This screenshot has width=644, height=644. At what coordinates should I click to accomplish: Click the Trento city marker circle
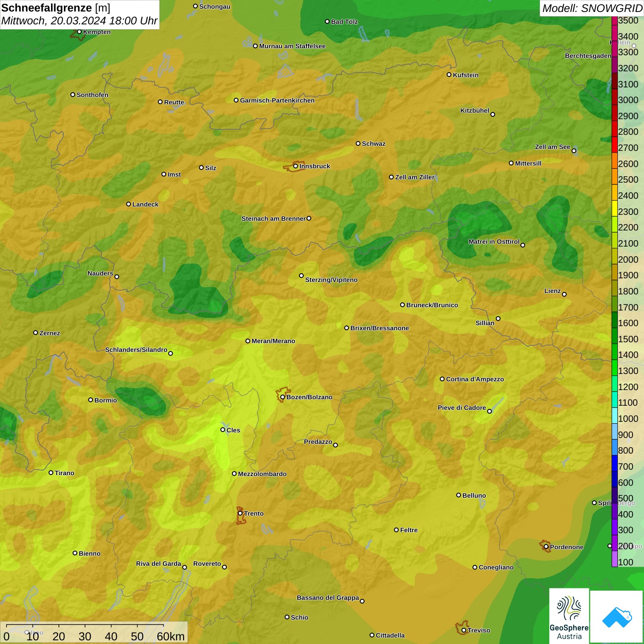point(240,513)
